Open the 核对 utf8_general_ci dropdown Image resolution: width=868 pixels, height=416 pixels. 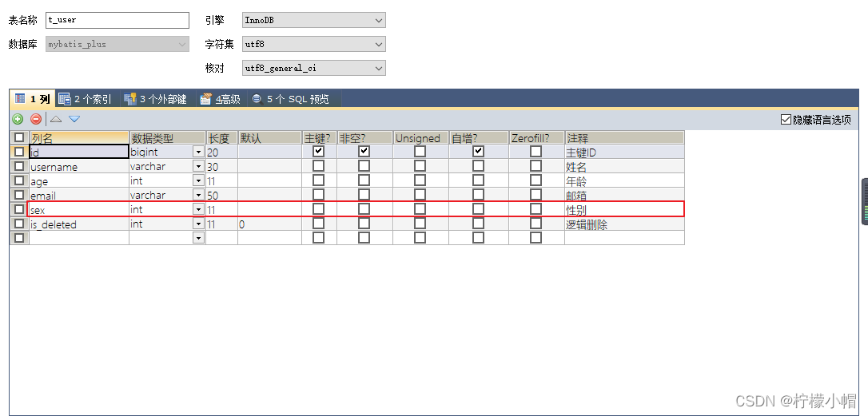tap(314, 68)
